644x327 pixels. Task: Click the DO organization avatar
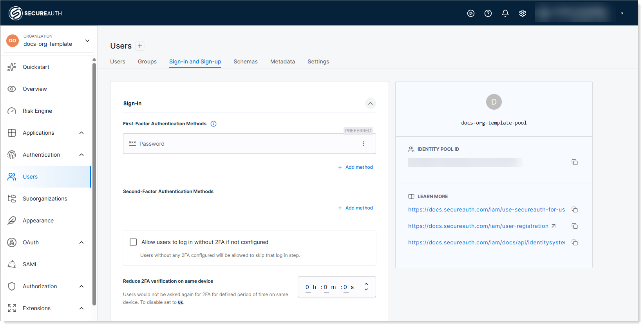tap(13, 40)
